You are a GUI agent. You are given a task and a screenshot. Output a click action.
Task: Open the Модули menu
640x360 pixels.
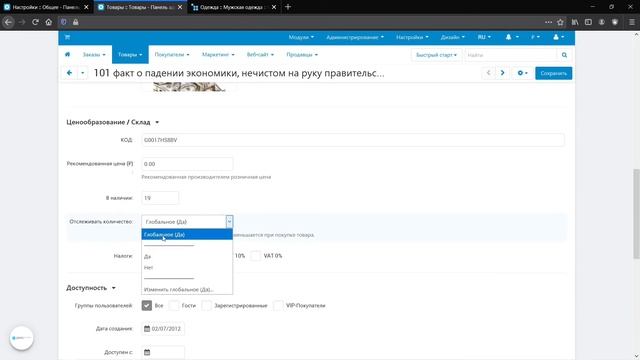(x=301, y=37)
